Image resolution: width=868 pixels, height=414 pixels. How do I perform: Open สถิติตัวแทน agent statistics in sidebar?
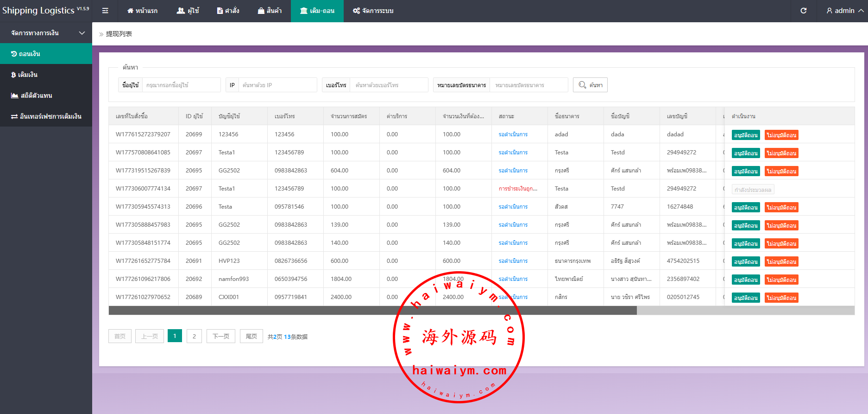click(46, 96)
